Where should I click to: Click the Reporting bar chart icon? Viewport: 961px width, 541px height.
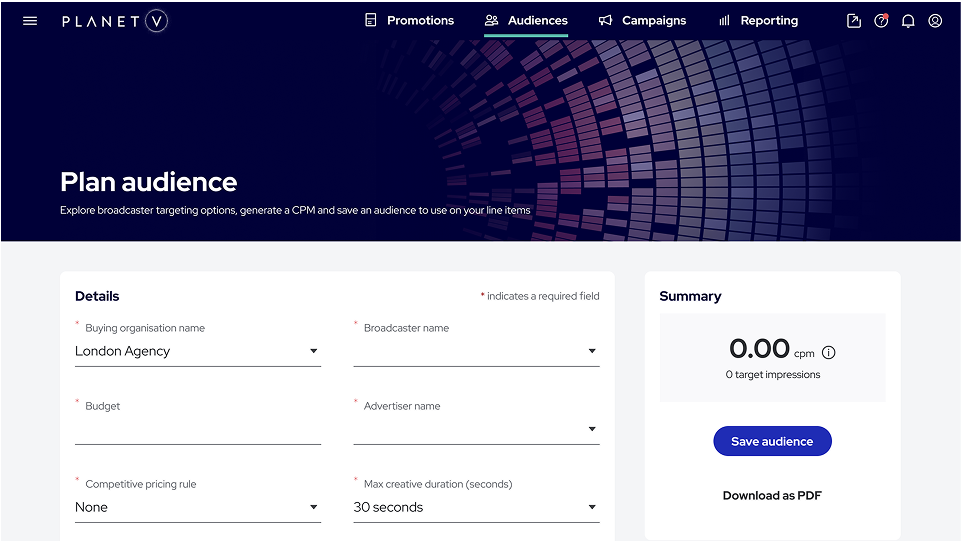(724, 21)
